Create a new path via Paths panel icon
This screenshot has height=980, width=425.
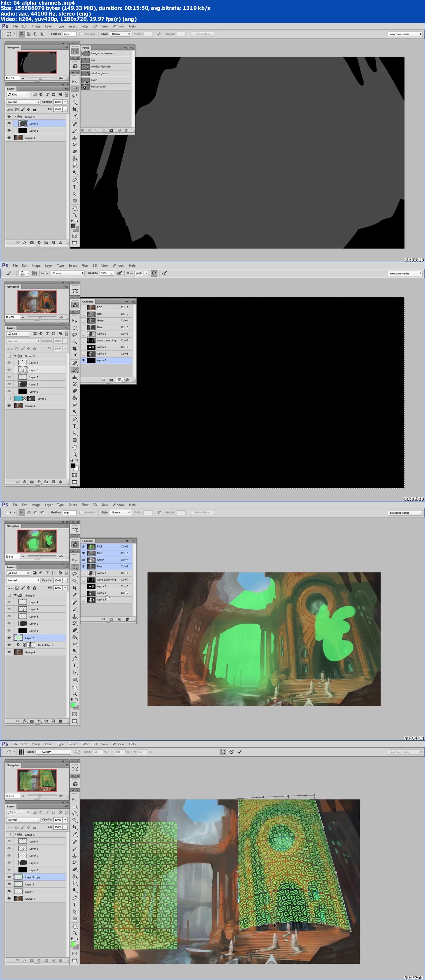point(119,130)
